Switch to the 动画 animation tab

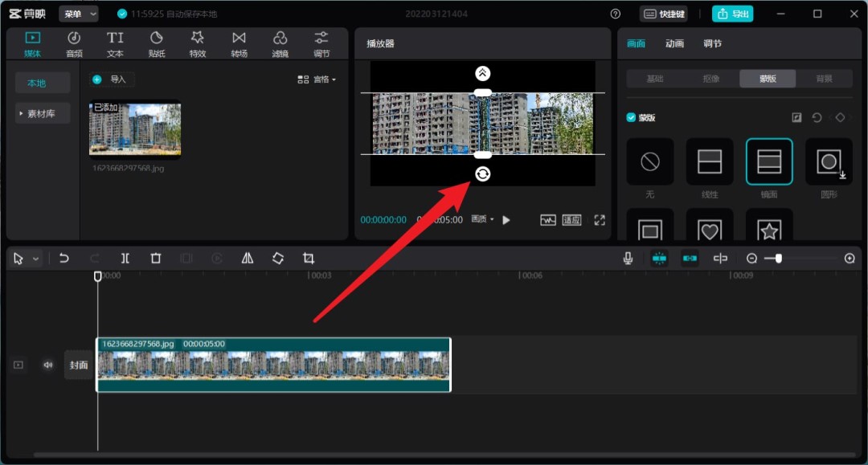tap(674, 43)
